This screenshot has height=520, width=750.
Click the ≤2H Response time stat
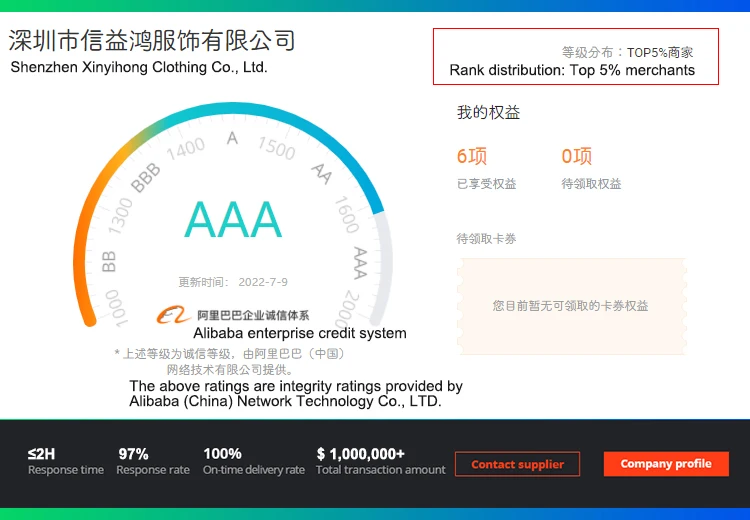66,462
